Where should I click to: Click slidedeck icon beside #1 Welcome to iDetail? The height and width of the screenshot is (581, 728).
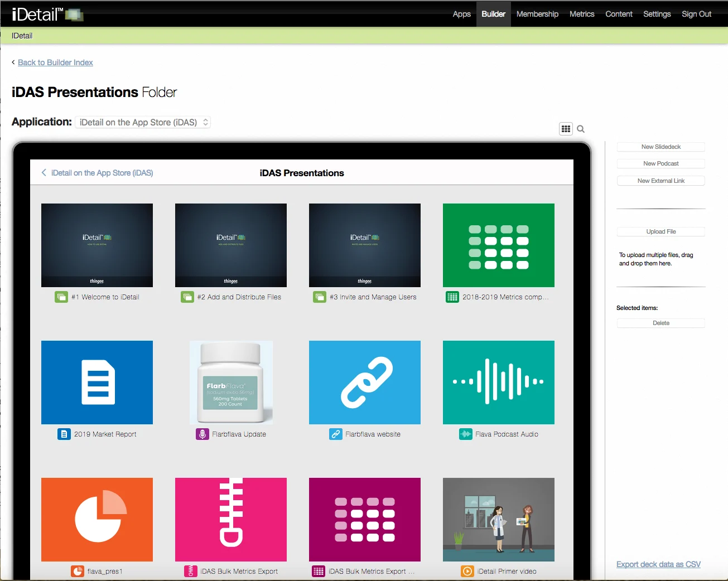point(61,297)
